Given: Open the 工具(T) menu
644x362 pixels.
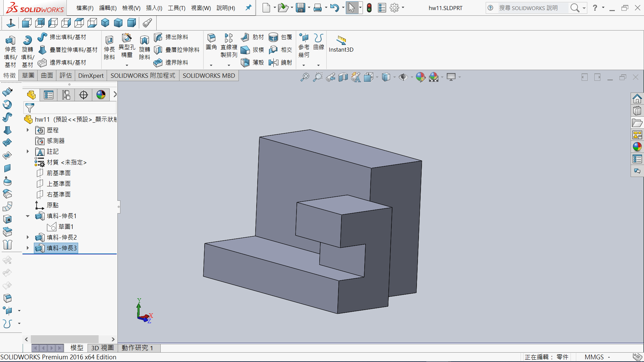Looking at the screenshot, I should [176, 8].
